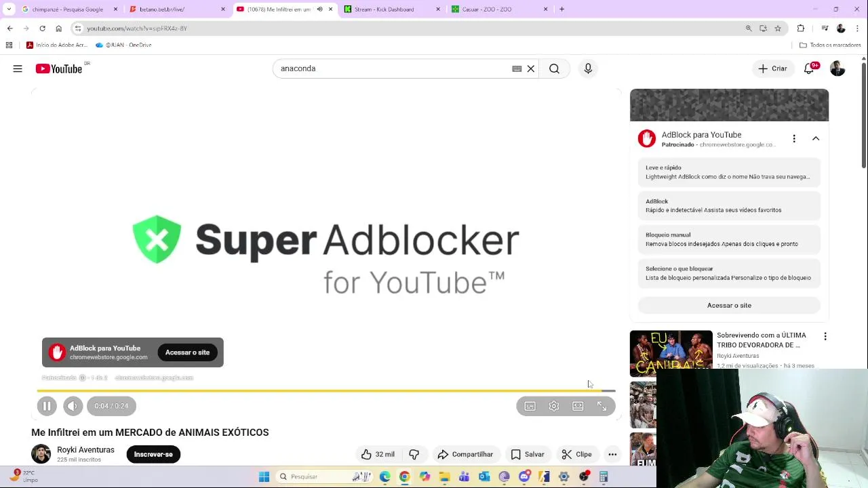Click the YouTube search input field
This screenshot has height=488, width=868.
[393, 68]
